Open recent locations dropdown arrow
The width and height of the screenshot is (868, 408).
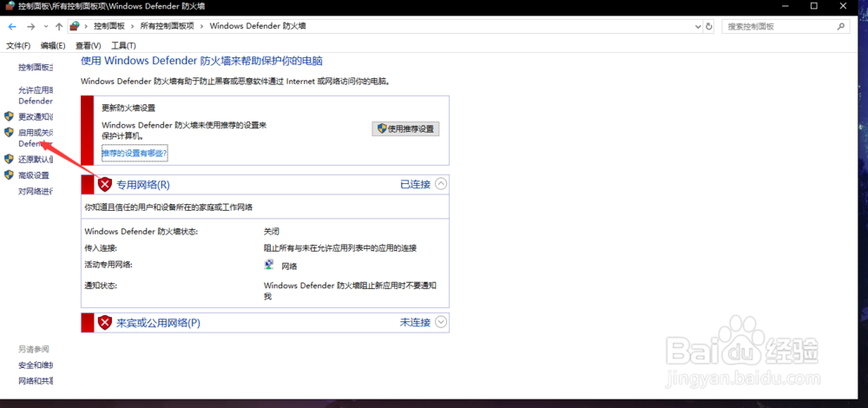pyautogui.click(x=46, y=27)
